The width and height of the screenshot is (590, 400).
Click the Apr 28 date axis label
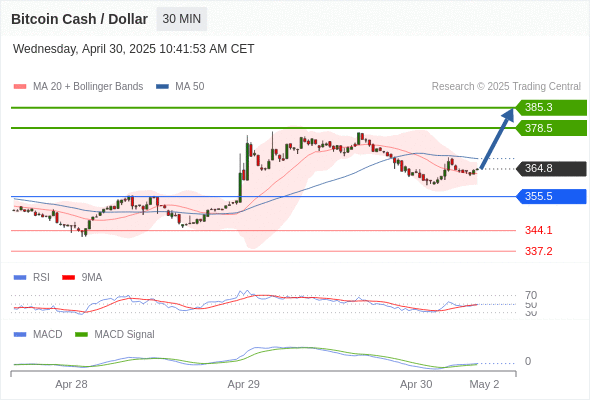click(71, 384)
